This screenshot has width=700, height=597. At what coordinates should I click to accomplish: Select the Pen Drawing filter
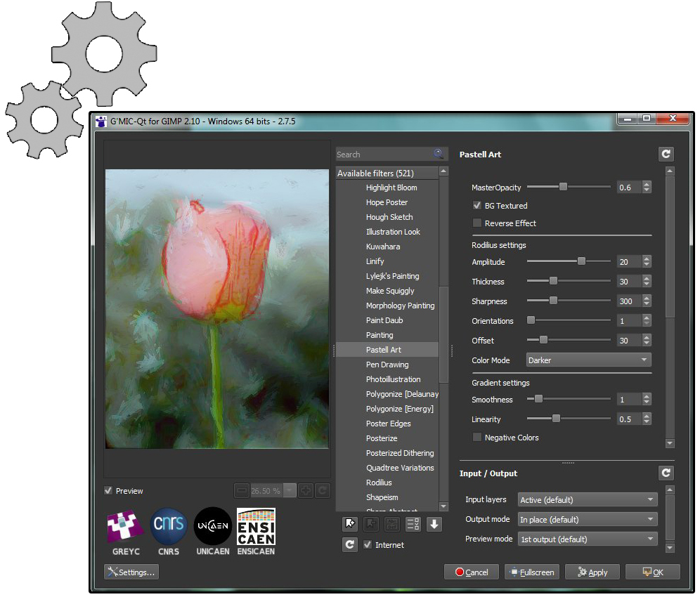click(x=387, y=365)
